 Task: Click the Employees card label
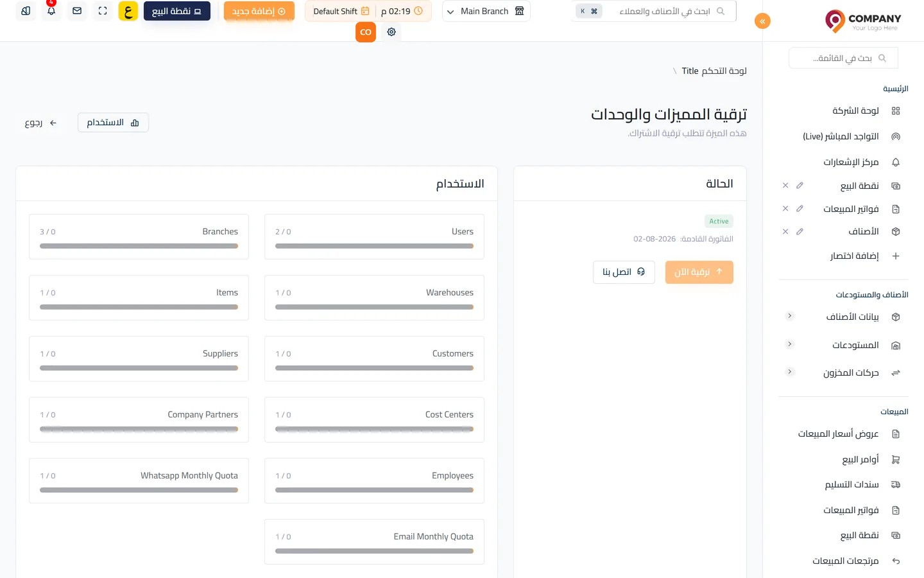[x=452, y=475]
